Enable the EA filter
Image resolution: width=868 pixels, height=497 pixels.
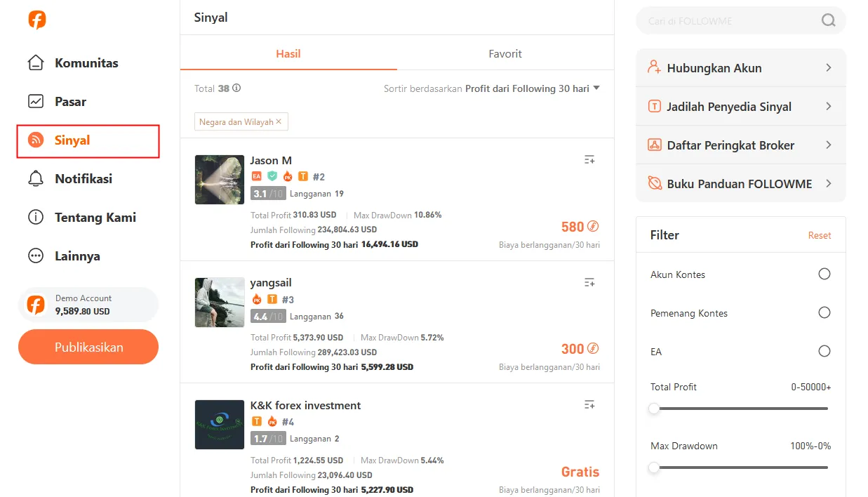point(824,351)
